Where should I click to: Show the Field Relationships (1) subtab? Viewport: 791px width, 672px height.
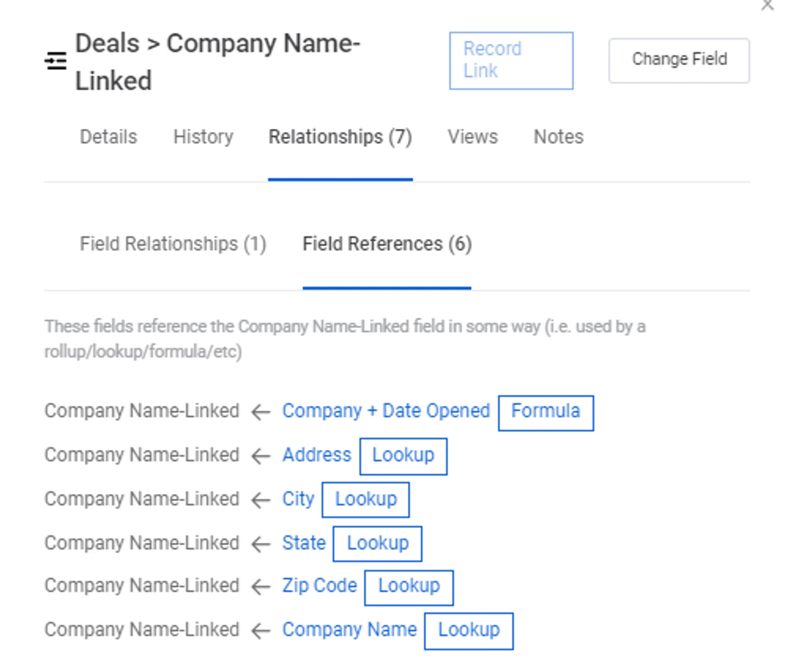tap(173, 244)
